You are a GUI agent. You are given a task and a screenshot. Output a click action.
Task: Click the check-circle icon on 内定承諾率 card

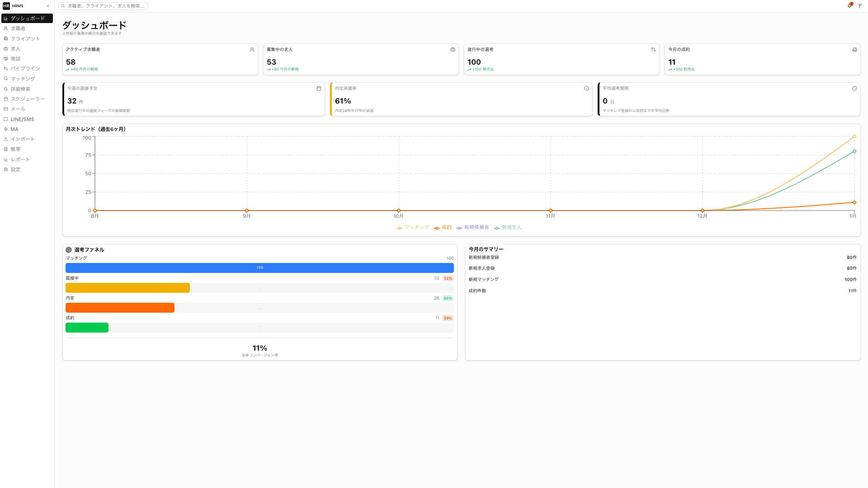click(586, 89)
